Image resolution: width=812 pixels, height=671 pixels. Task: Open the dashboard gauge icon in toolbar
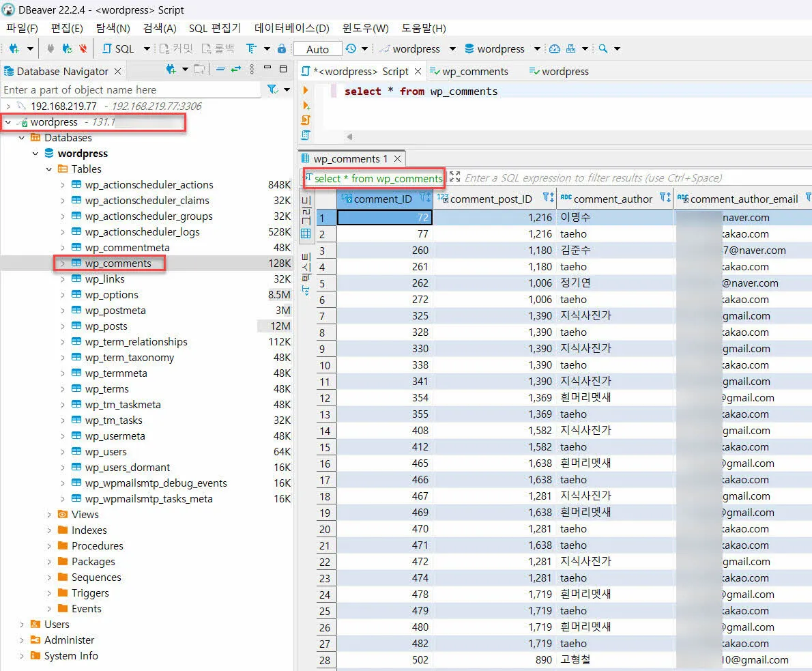pyautogui.click(x=555, y=49)
